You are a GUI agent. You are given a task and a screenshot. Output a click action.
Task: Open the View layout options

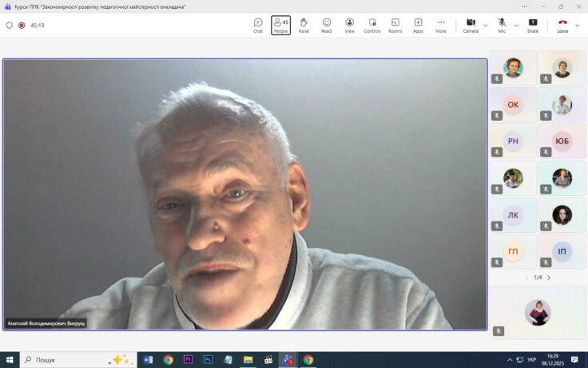(x=349, y=25)
